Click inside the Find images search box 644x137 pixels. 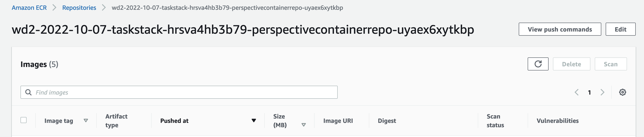click(x=175, y=92)
